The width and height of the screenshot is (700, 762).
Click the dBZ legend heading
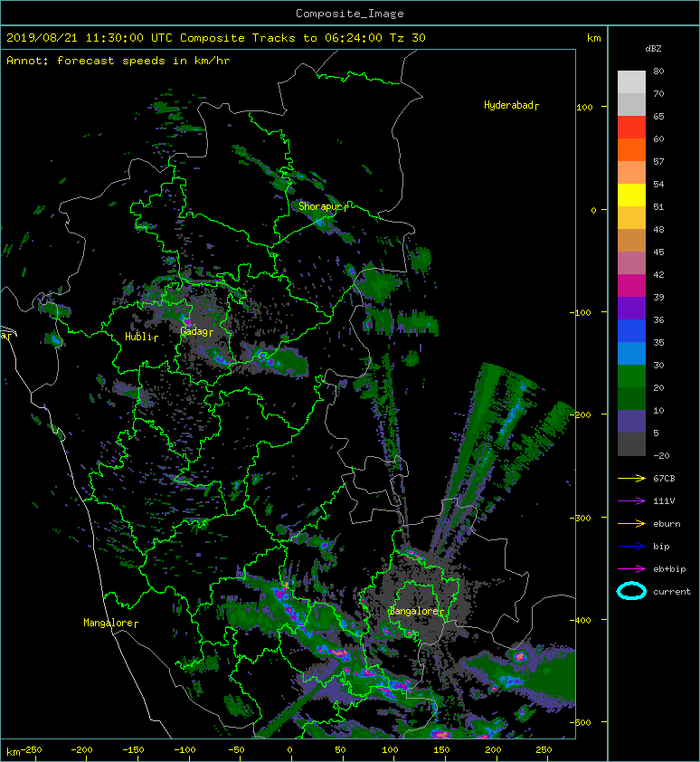coord(653,49)
